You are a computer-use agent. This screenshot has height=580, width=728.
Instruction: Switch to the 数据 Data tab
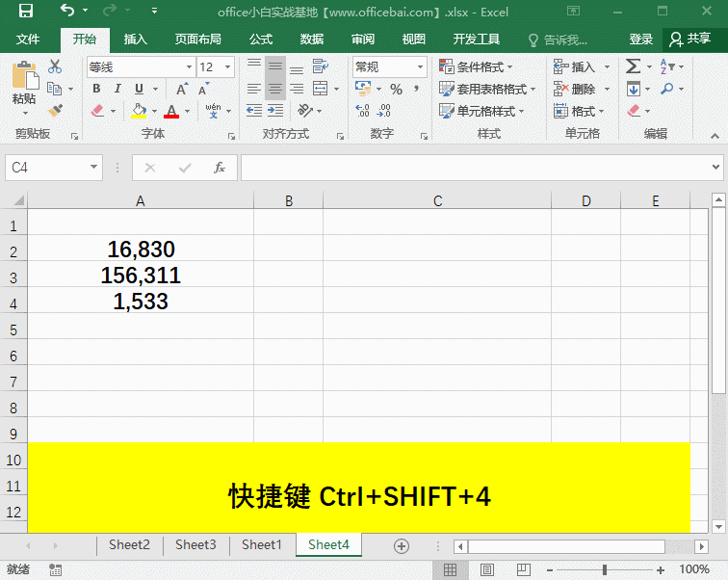click(x=312, y=40)
